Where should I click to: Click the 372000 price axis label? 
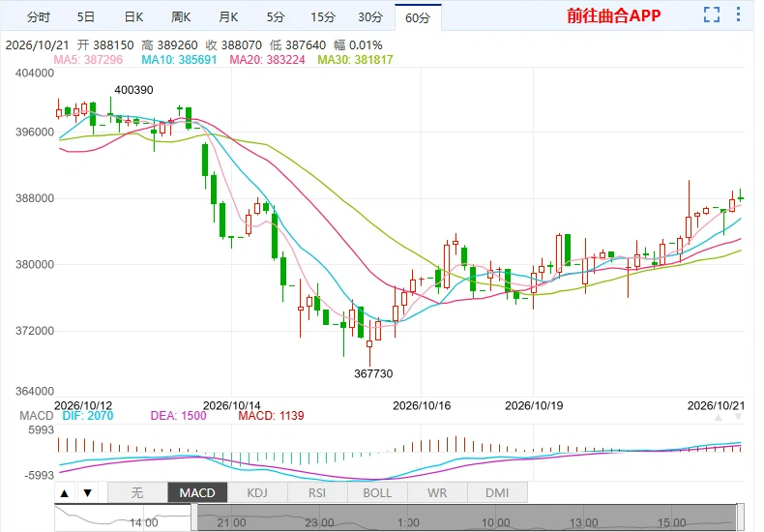click(x=35, y=331)
